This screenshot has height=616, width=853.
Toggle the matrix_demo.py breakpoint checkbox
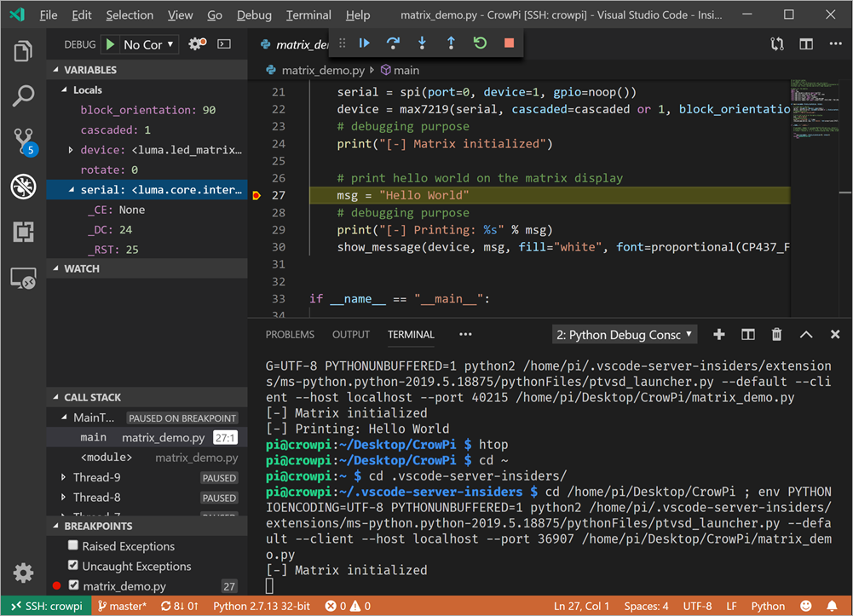(73, 585)
